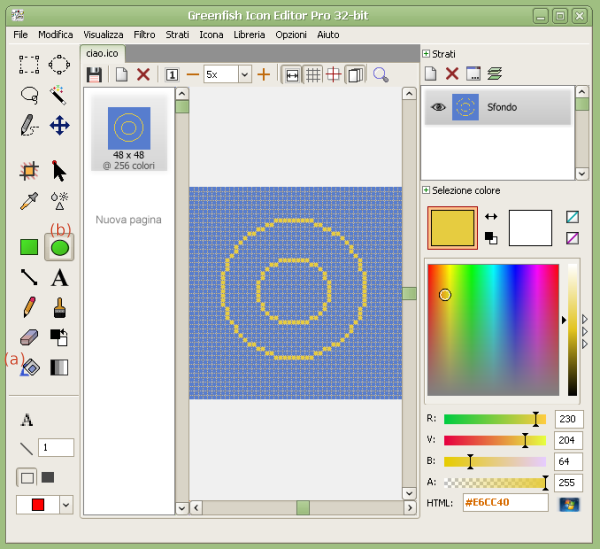Select the Pencil drawing tool

[29, 307]
